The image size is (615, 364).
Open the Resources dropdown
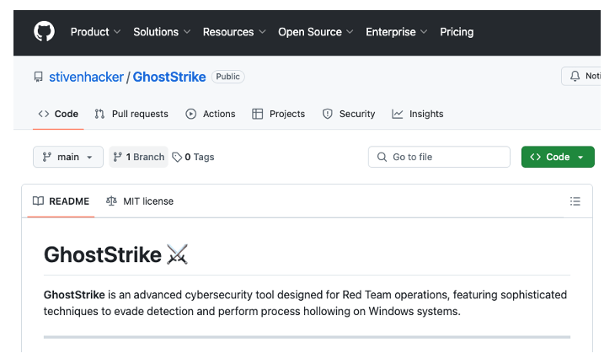[x=233, y=32]
